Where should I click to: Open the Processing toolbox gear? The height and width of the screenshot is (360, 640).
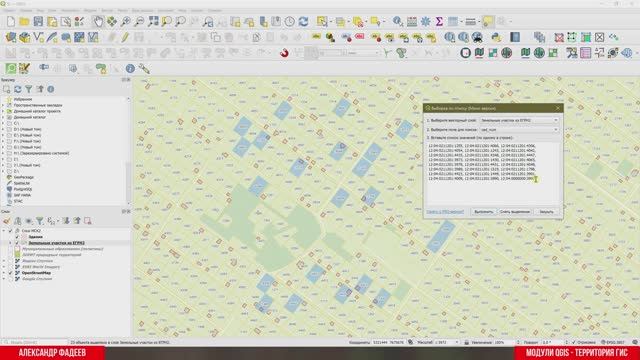click(425, 22)
